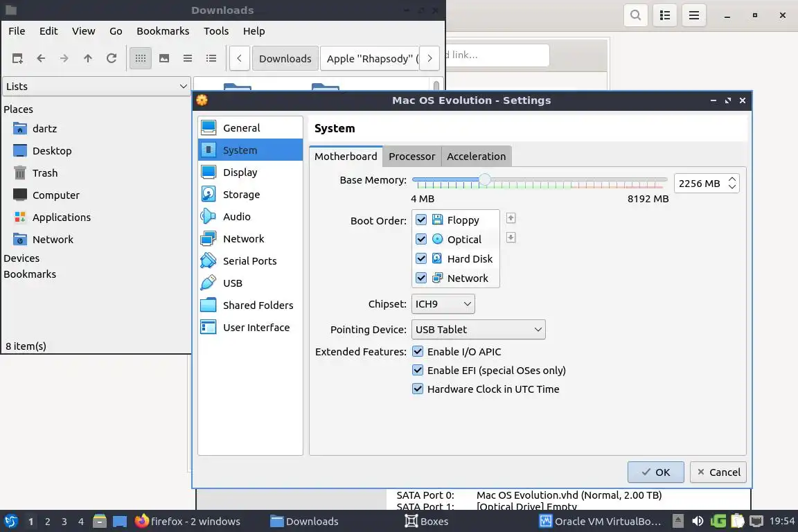The height and width of the screenshot is (532, 798).
Task: Open General settings category
Action: tap(250, 127)
